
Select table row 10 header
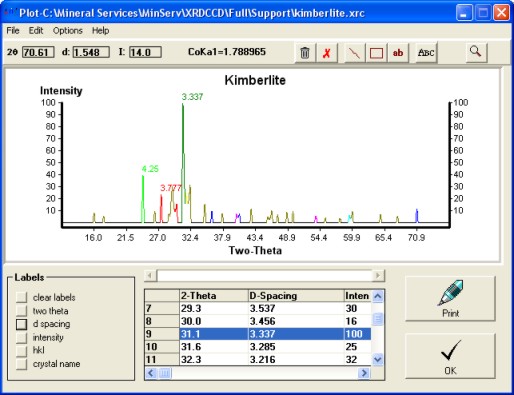162,347
